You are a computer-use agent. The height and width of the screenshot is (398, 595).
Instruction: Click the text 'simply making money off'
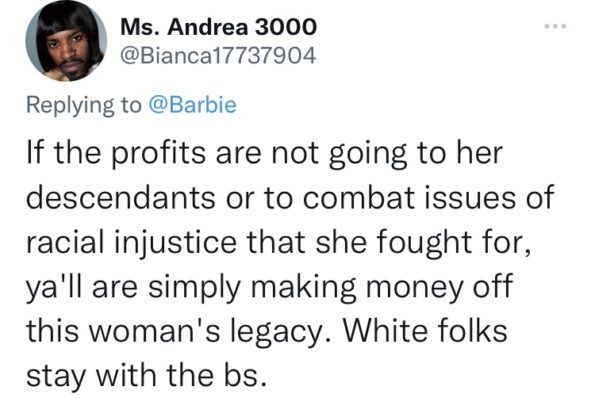(330, 287)
